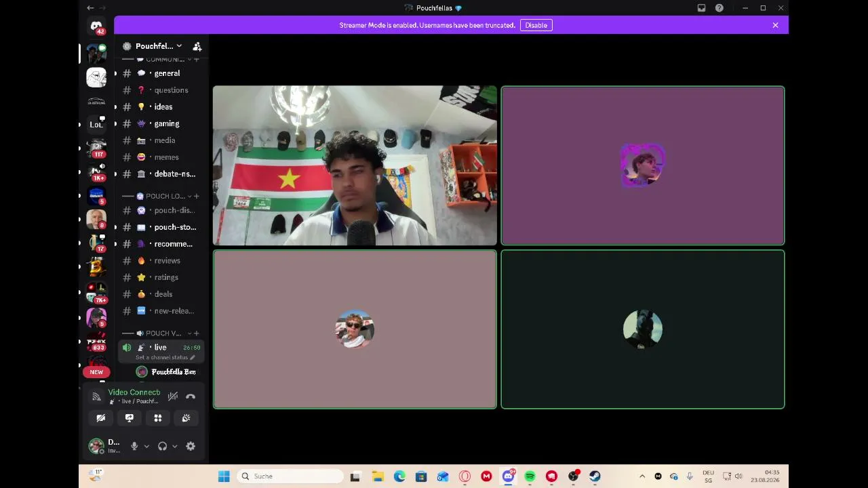Open Steam from the taskbar
The width and height of the screenshot is (868, 488).
tap(595, 476)
